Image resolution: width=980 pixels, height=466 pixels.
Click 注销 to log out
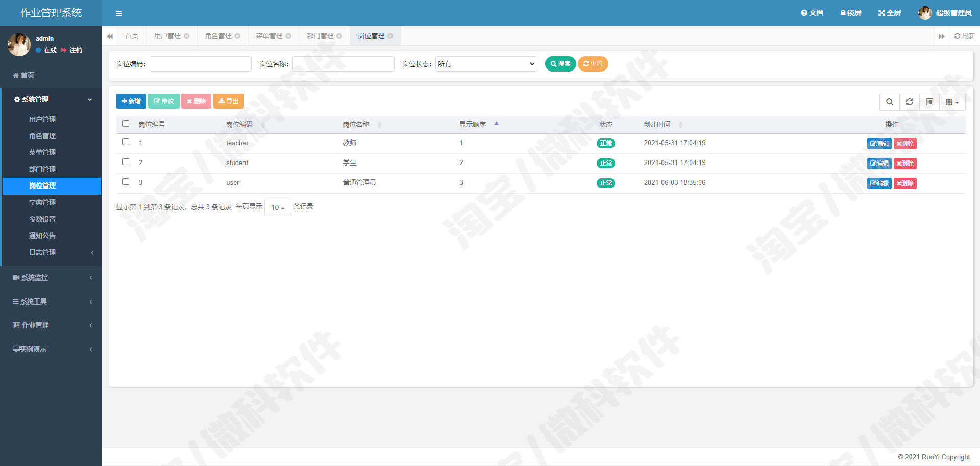71,50
